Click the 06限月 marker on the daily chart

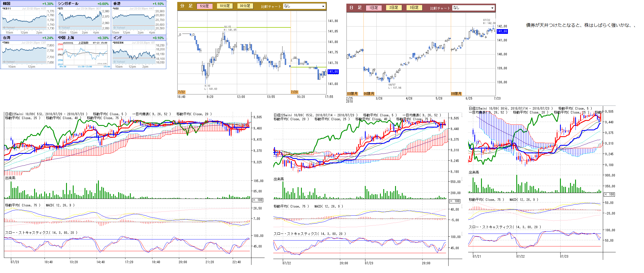(x=369, y=94)
